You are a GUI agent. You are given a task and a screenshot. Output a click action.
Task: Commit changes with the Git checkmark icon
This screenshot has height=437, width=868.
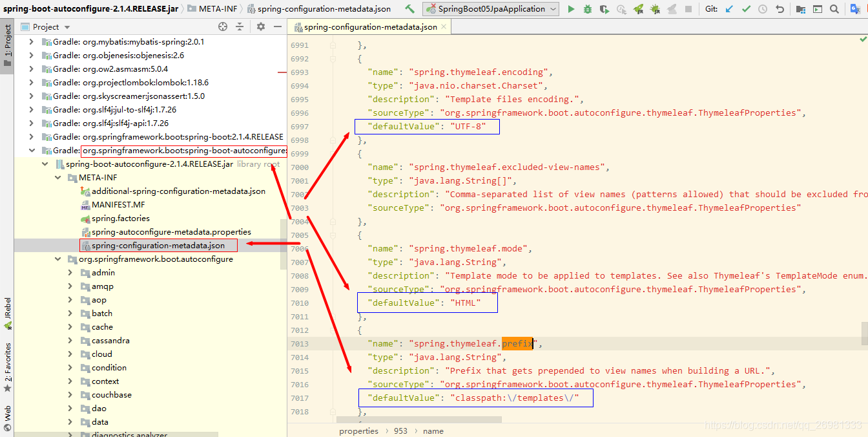coord(746,9)
